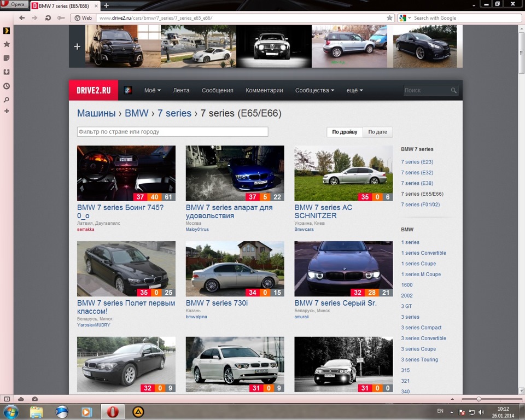Click the DRIVE2.RU logo

93,90
